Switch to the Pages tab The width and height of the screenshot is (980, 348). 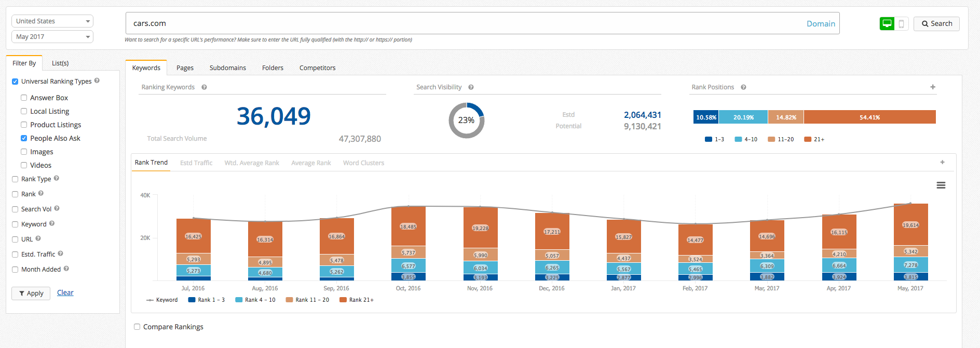tap(185, 68)
